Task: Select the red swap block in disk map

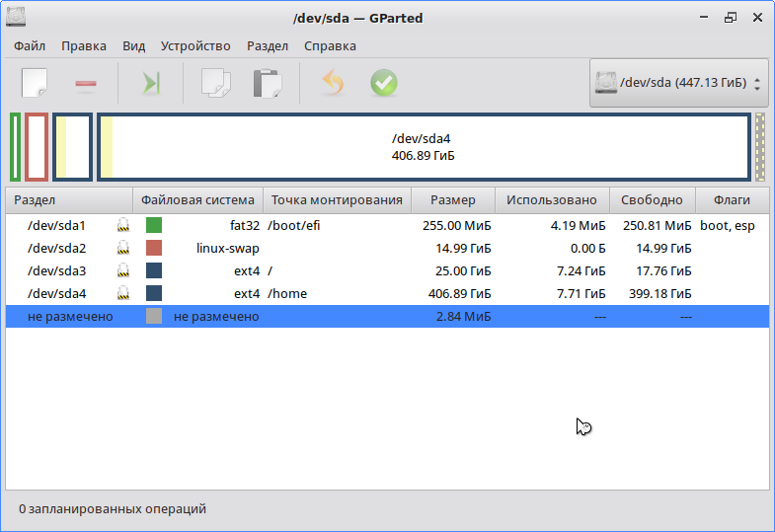Action: (x=37, y=147)
